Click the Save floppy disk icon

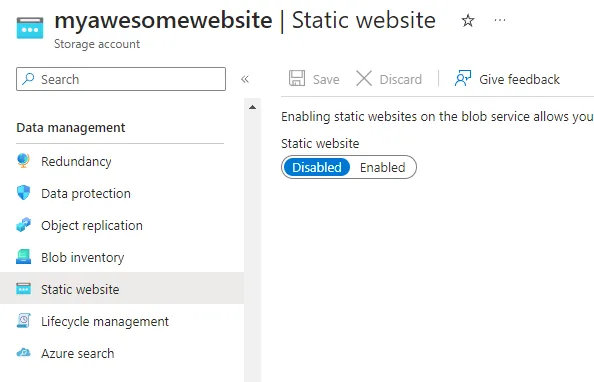(x=297, y=78)
